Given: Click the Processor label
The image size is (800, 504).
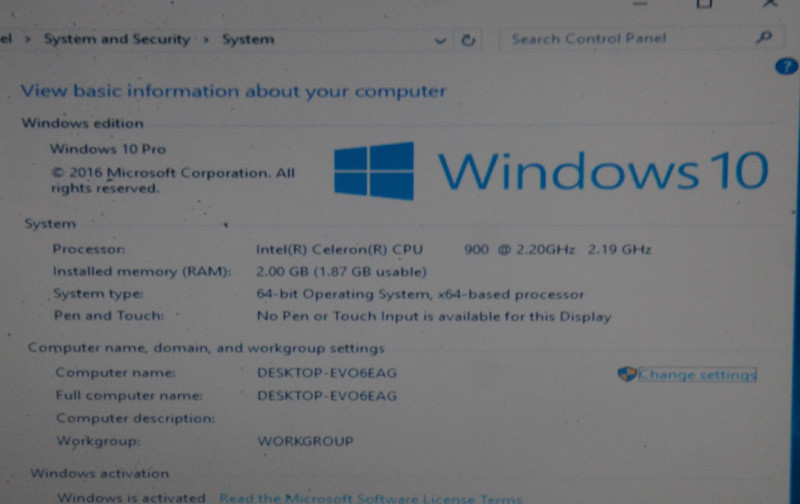Looking at the screenshot, I should pos(89,249).
